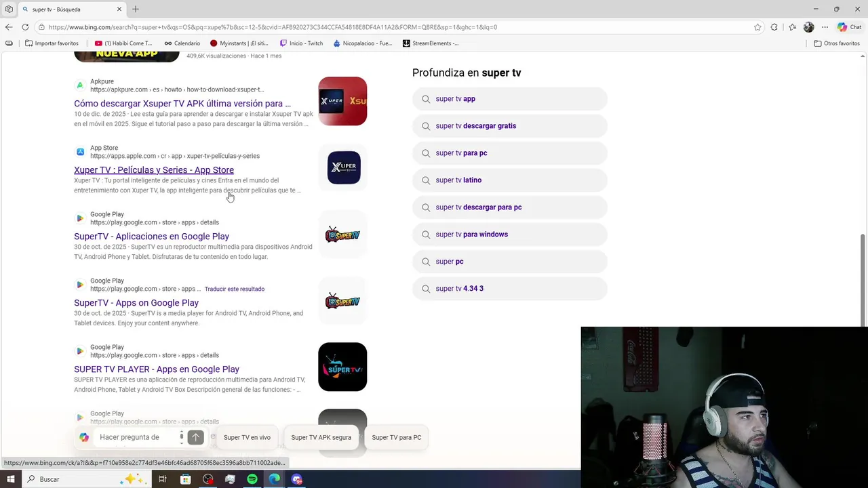868x488 pixels.
Task: Open 'SUPER TV PLAYER - Apps on Google Play'
Action: (x=157, y=369)
